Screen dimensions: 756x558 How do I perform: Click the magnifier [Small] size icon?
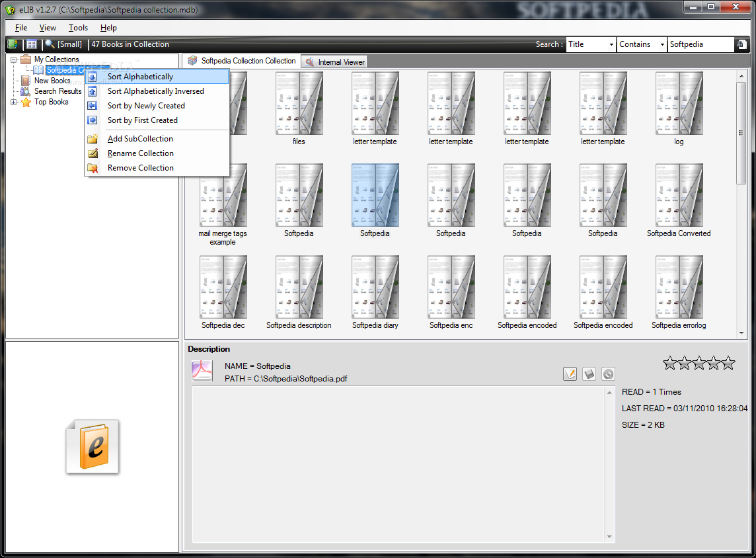coord(50,44)
